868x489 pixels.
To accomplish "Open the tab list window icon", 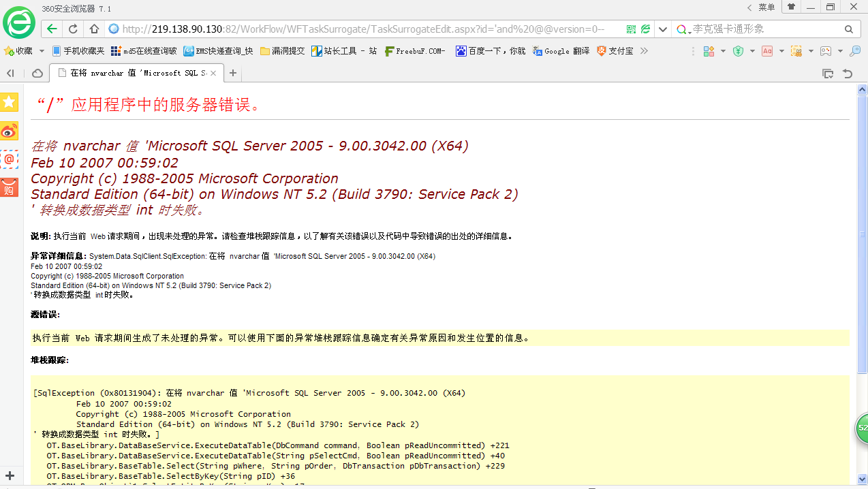I will pos(828,73).
